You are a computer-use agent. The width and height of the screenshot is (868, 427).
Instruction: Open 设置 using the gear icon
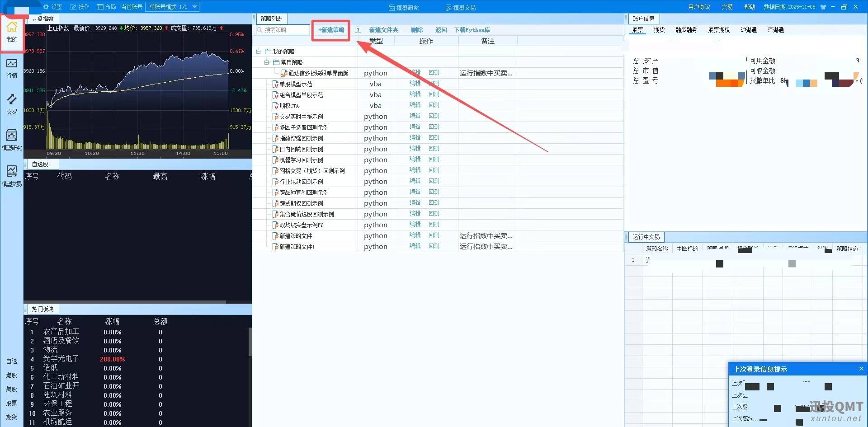pos(52,7)
